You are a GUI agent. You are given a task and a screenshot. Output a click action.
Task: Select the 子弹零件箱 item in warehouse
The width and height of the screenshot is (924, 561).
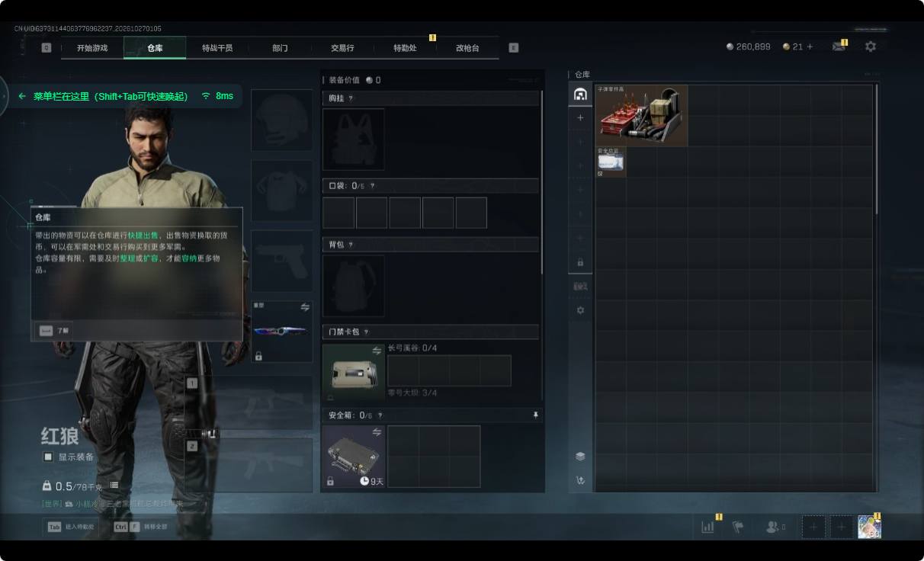point(641,115)
